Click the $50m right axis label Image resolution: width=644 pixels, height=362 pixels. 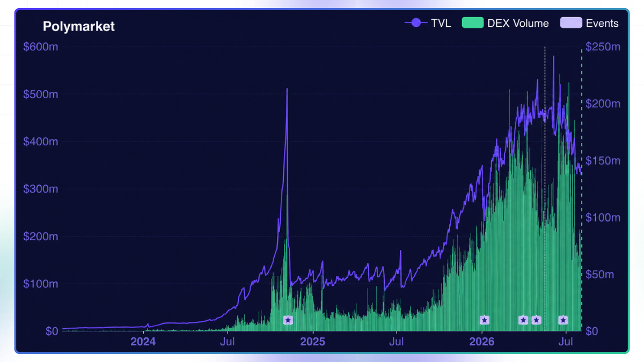(600, 274)
